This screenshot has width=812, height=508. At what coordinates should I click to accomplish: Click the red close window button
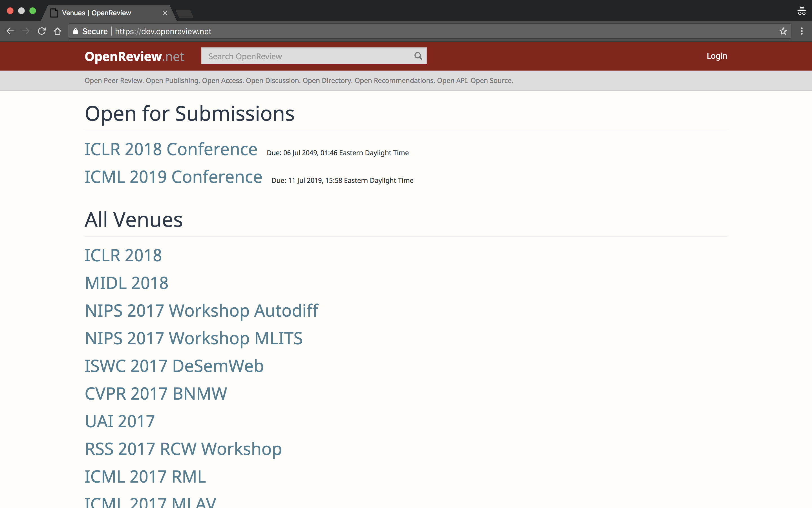(x=10, y=11)
